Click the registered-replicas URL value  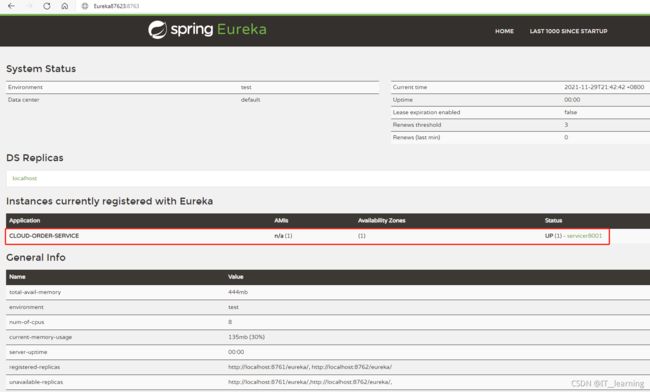tap(310, 367)
